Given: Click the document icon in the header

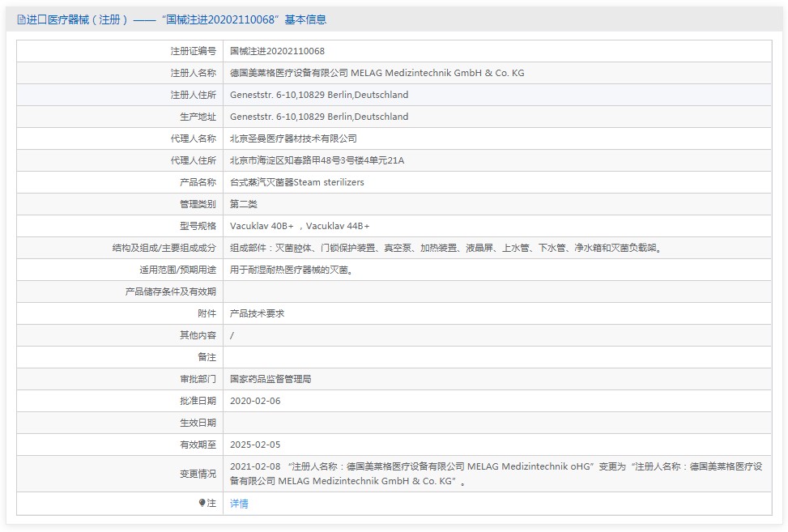Looking at the screenshot, I should click(21, 19).
